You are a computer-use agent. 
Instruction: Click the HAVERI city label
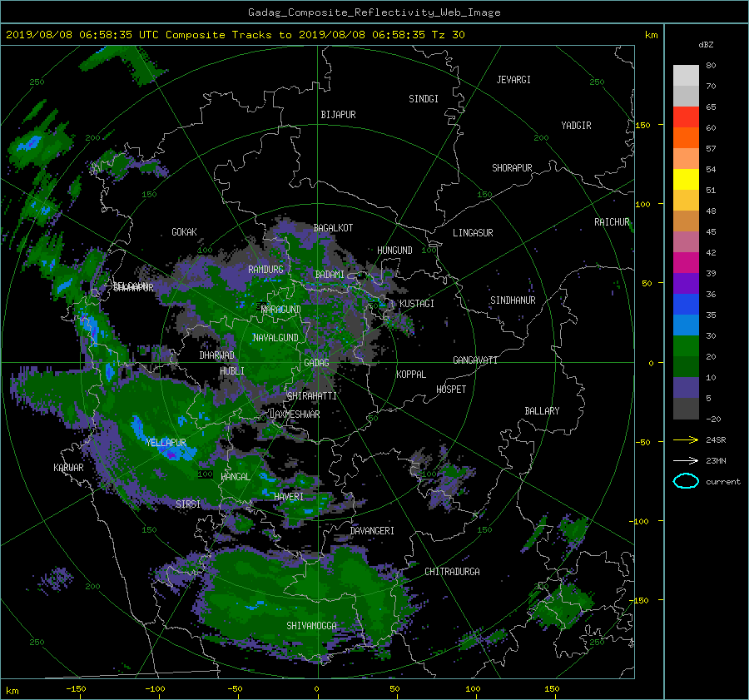point(289,497)
